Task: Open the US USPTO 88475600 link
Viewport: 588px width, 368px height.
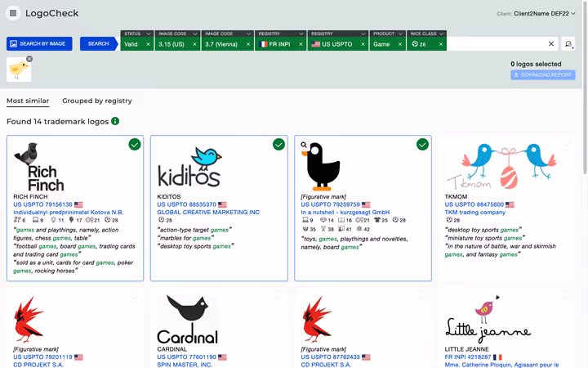Action: click(474, 204)
